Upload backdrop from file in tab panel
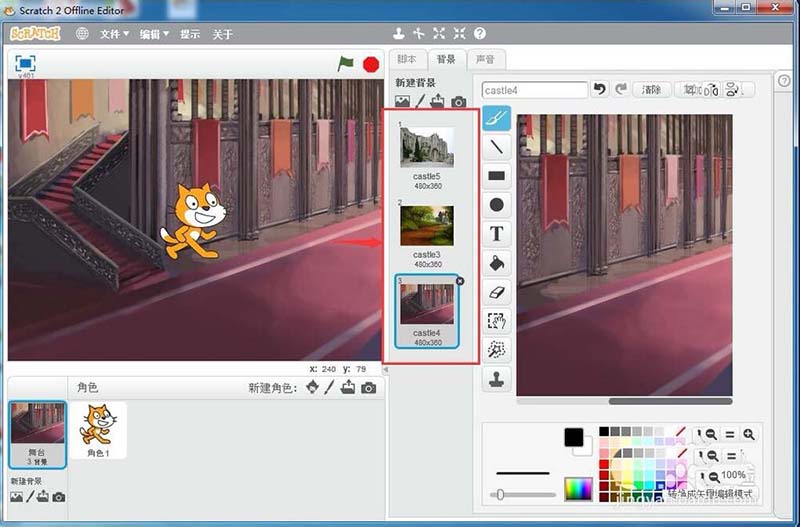This screenshot has width=800, height=527. coord(437,101)
